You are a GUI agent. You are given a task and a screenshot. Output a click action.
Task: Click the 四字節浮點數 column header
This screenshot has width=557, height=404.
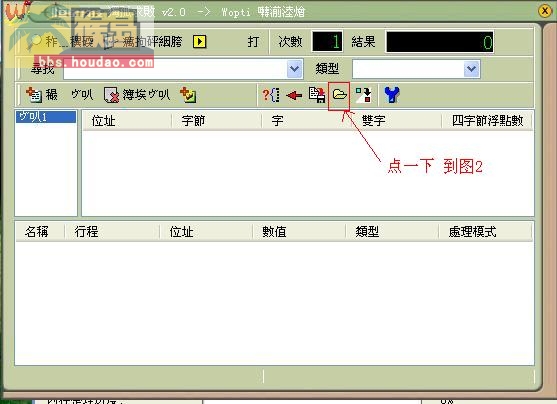click(487, 121)
